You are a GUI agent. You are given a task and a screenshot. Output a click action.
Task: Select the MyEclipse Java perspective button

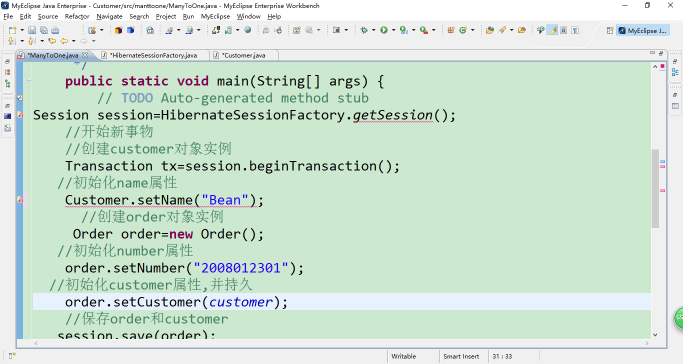[x=643, y=30]
